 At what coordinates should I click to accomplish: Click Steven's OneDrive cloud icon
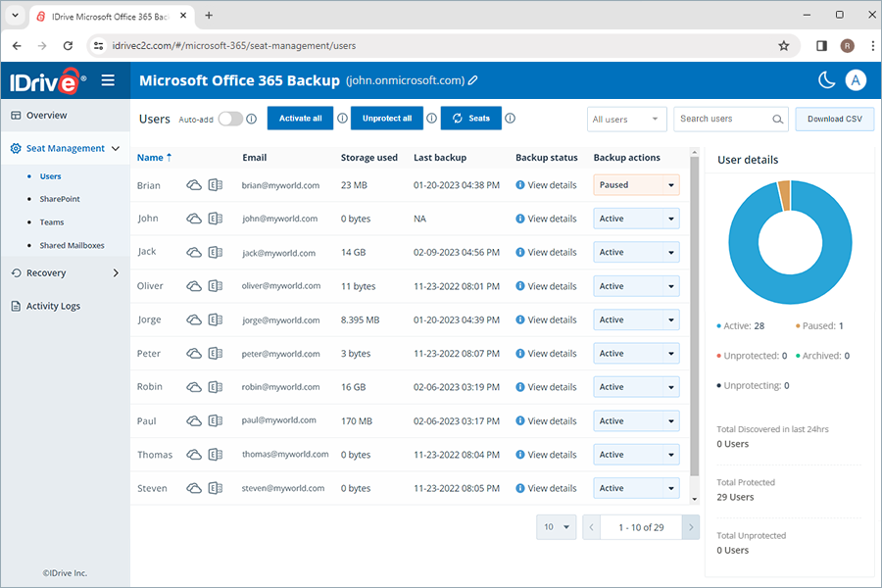(194, 488)
